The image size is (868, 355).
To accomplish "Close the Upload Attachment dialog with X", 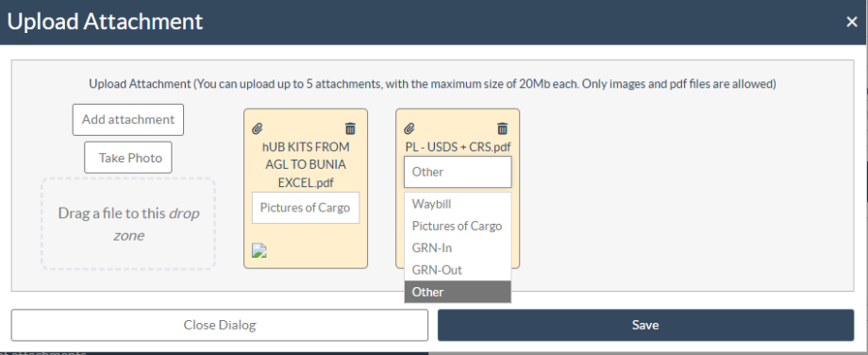I will [851, 22].
